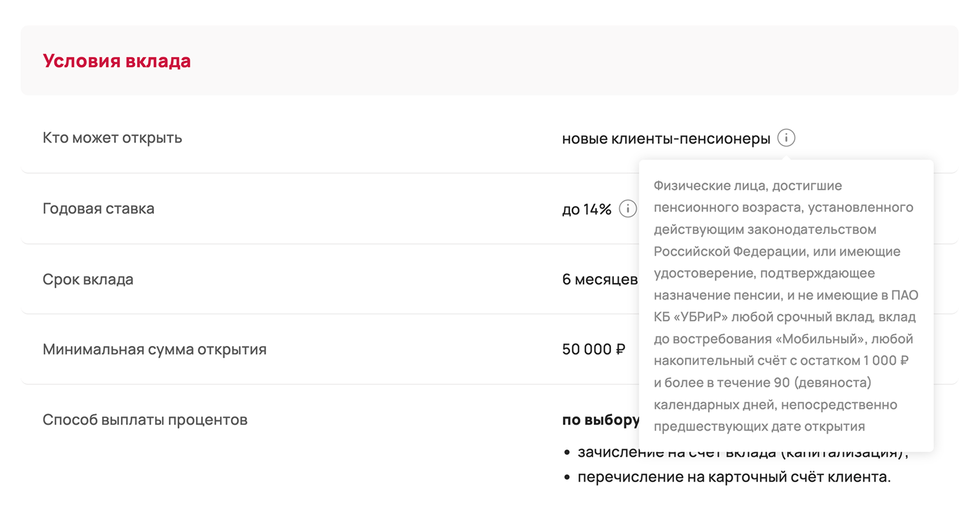Select the Способ выплаты процентов label
The width and height of the screenshot is (980, 526).
pos(144,420)
